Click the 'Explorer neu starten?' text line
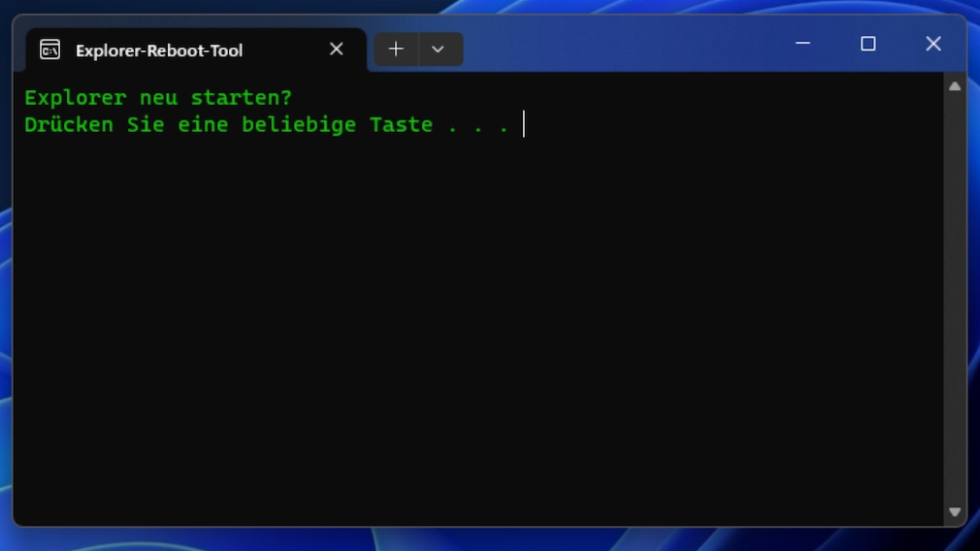 click(x=158, y=98)
